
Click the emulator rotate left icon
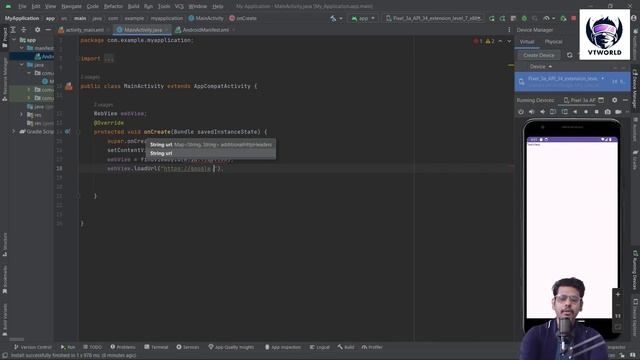[x=553, y=111]
